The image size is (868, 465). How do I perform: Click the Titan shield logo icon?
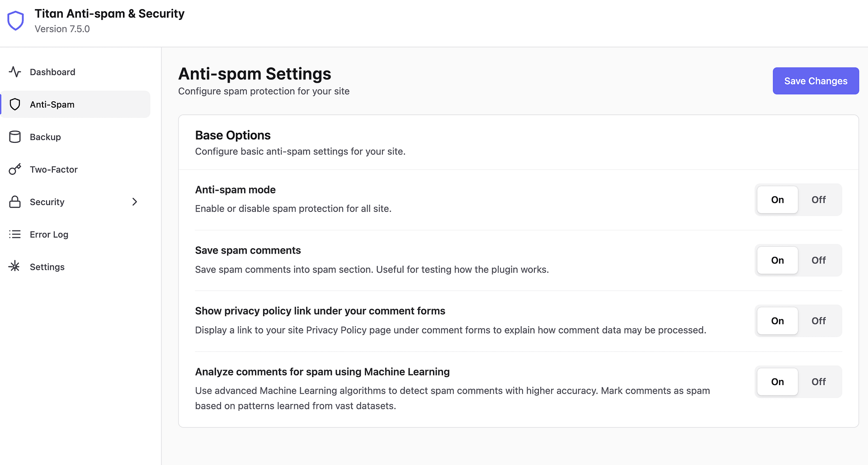[x=16, y=21]
